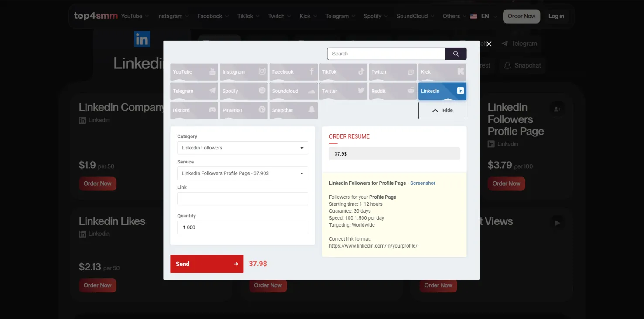Select the Reddit platform tile

[x=393, y=91]
